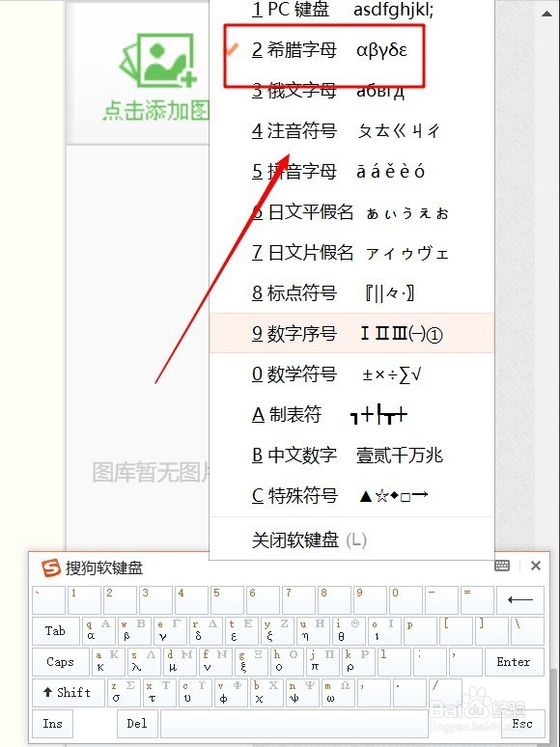The image size is (560, 747).
Task: Choose 注音符号 phonetic symbols layout
Action: click(x=351, y=130)
